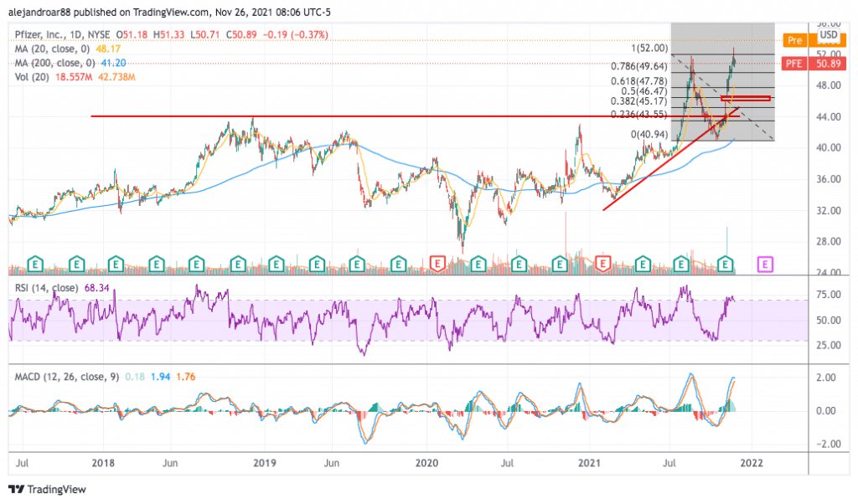Click the 0.18 MACD histogram value

click(135, 377)
